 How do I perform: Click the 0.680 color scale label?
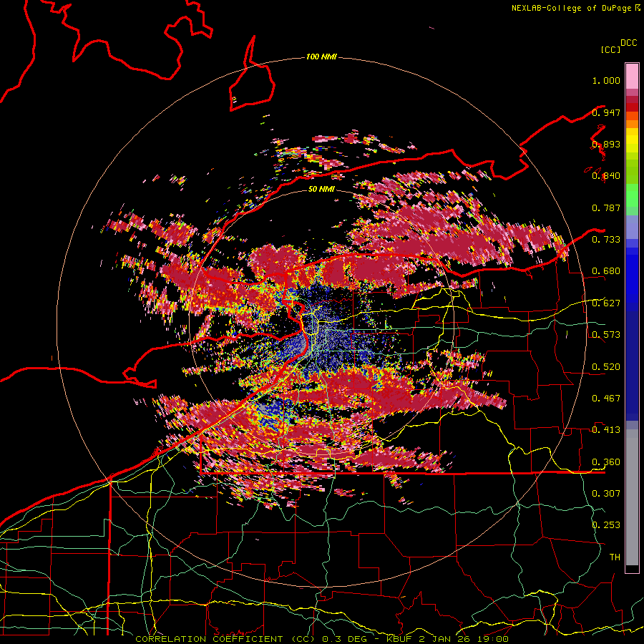[606, 271]
